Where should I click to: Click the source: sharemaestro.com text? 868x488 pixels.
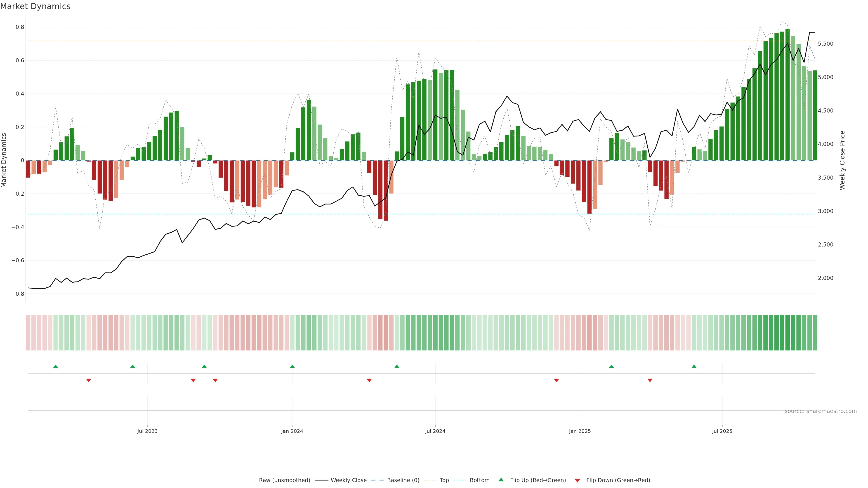tap(821, 411)
